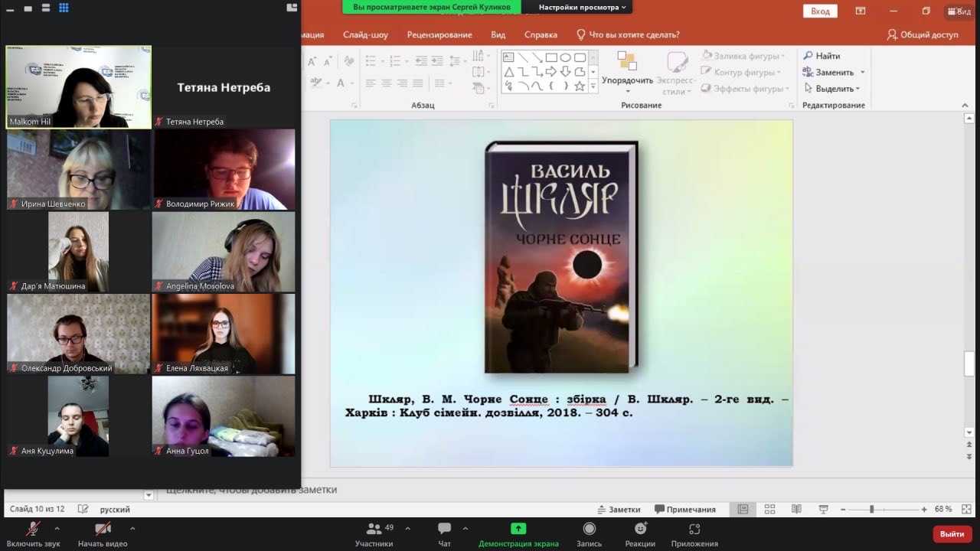Open audio options arrow beside microphone
This screenshot has height=551, width=980.
[57, 528]
